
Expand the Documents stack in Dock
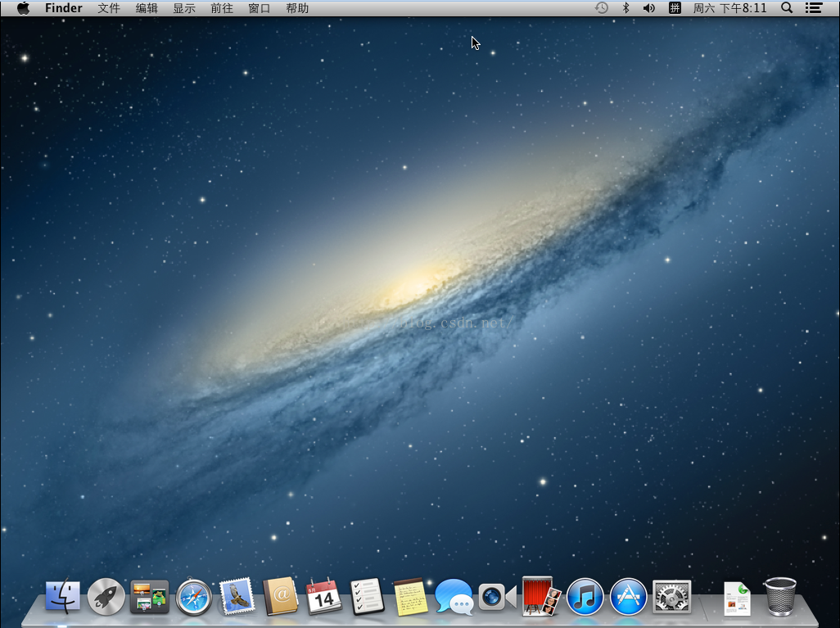(737, 599)
